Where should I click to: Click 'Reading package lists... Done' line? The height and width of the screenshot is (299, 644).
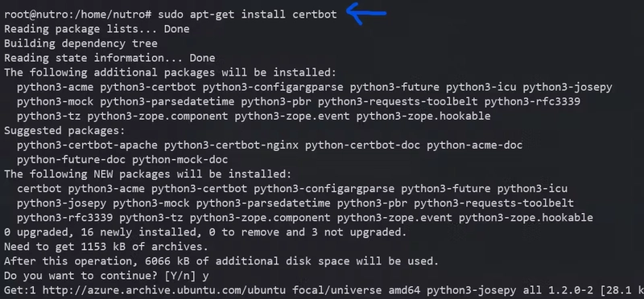(97, 29)
